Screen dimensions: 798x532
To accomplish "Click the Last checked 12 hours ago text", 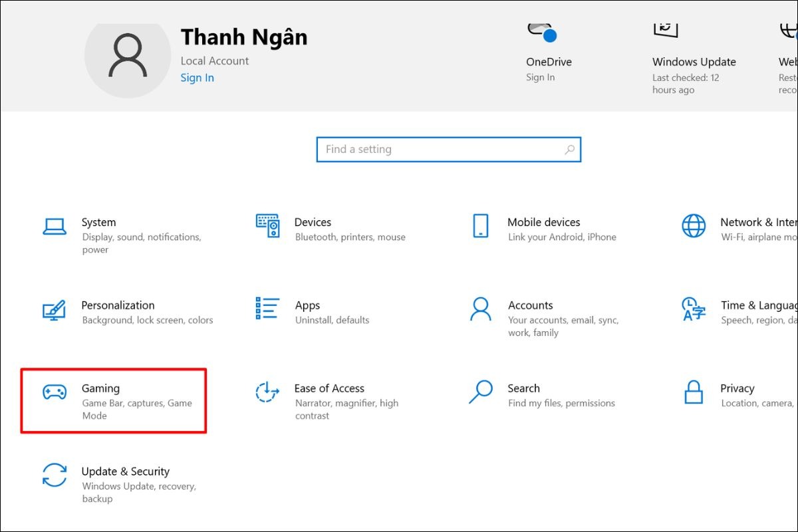I will point(686,84).
